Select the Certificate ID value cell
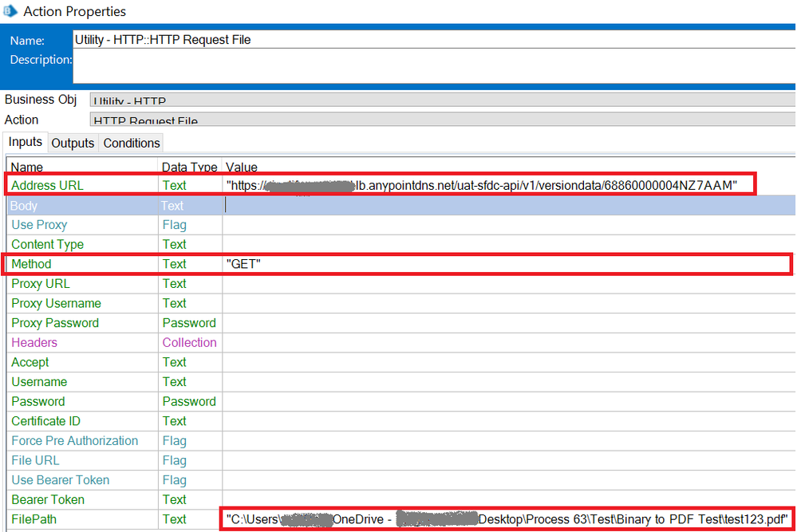Screen dimensions: 797x532 point(509,421)
